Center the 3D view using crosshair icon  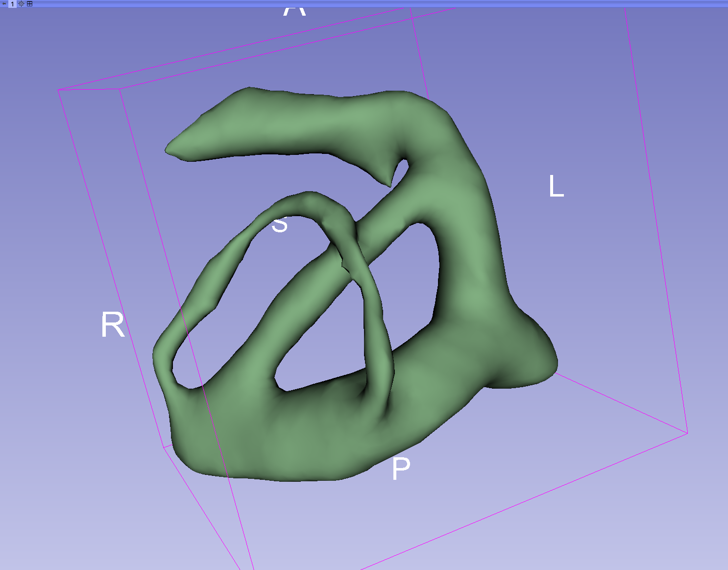[x=21, y=3]
